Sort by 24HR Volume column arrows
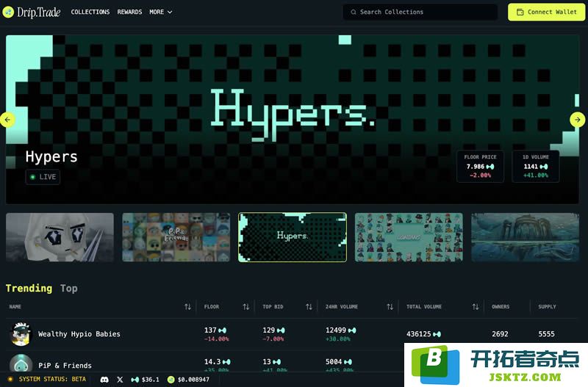 390,307
